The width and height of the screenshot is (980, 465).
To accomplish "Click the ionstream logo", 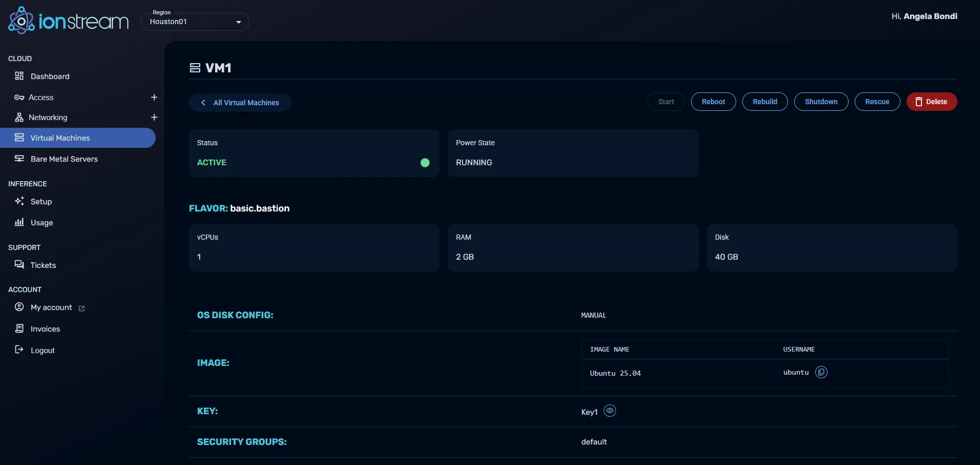I will (68, 21).
